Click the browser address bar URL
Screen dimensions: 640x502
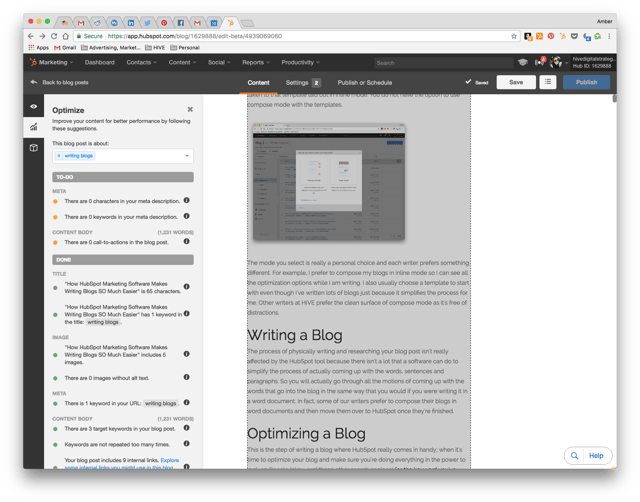coord(195,36)
